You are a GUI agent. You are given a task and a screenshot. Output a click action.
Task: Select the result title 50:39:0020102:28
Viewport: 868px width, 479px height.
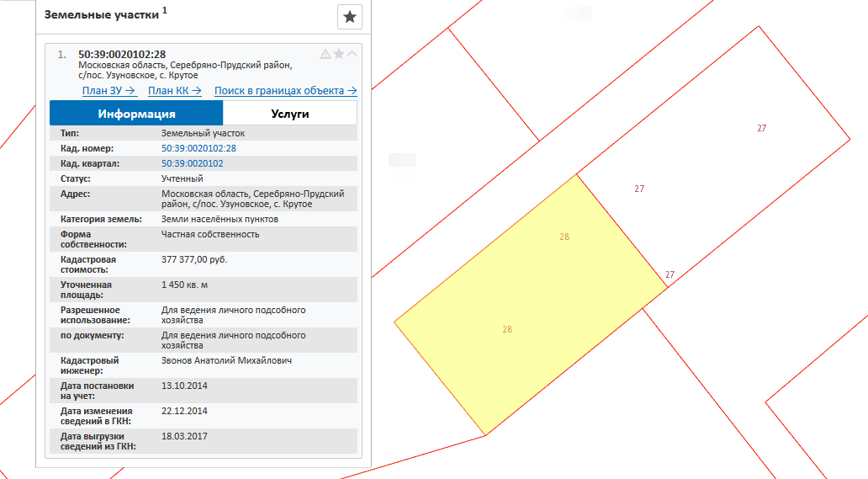[x=122, y=54]
